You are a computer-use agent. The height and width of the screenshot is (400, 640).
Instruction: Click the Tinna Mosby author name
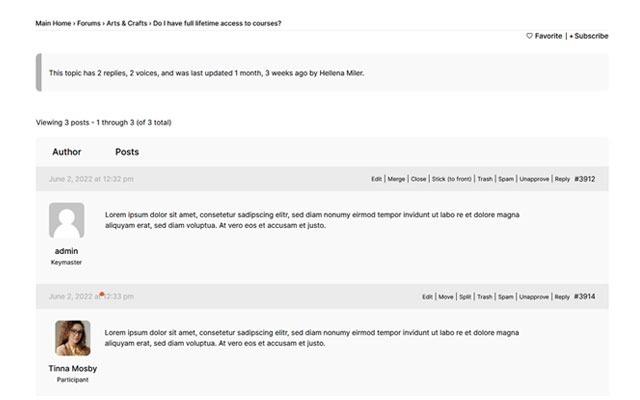(x=73, y=368)
